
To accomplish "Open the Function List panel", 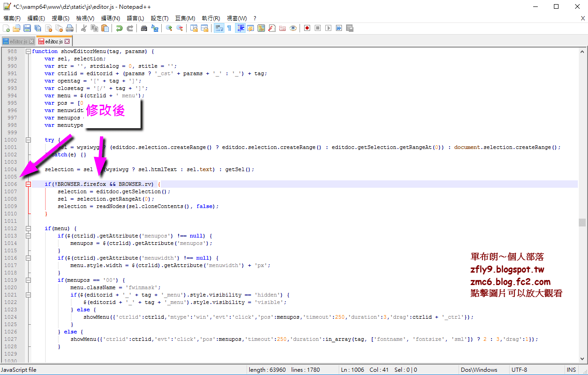I will coord(272,28).
